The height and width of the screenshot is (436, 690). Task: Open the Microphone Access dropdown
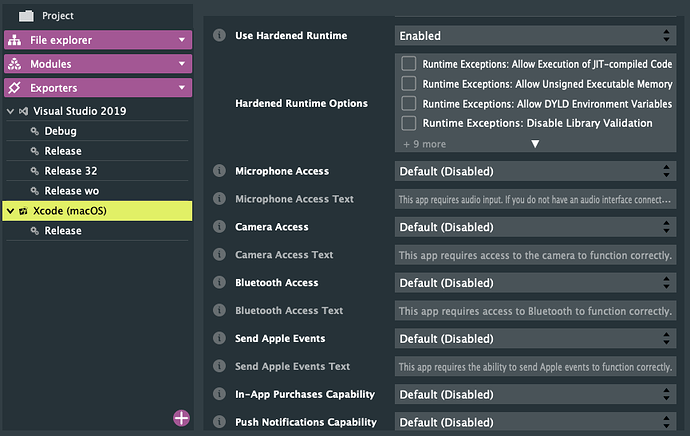click(534, 172)
